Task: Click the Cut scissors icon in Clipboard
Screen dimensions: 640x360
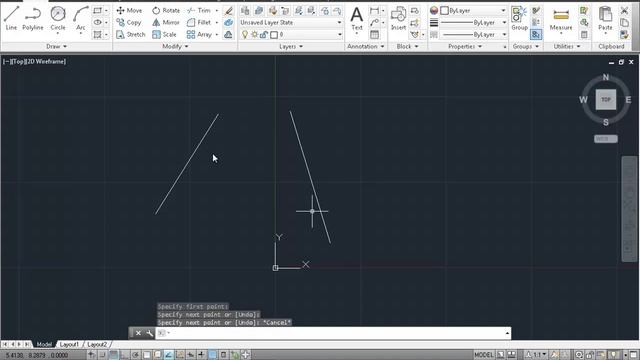Action: [624, 11]
